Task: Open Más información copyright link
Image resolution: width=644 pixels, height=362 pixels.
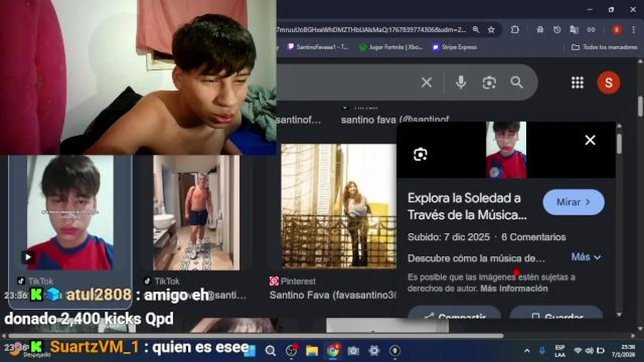Action: click(514, 288)
